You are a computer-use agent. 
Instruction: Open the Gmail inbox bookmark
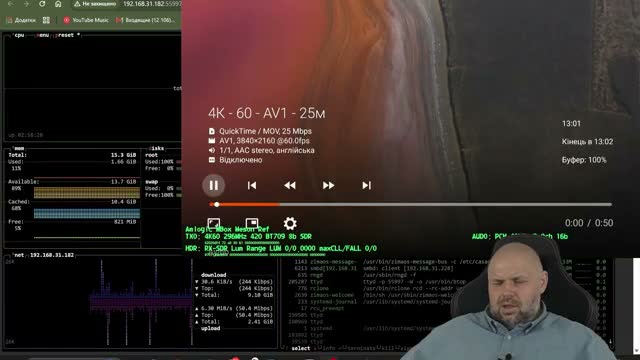(x=146, y=20)
